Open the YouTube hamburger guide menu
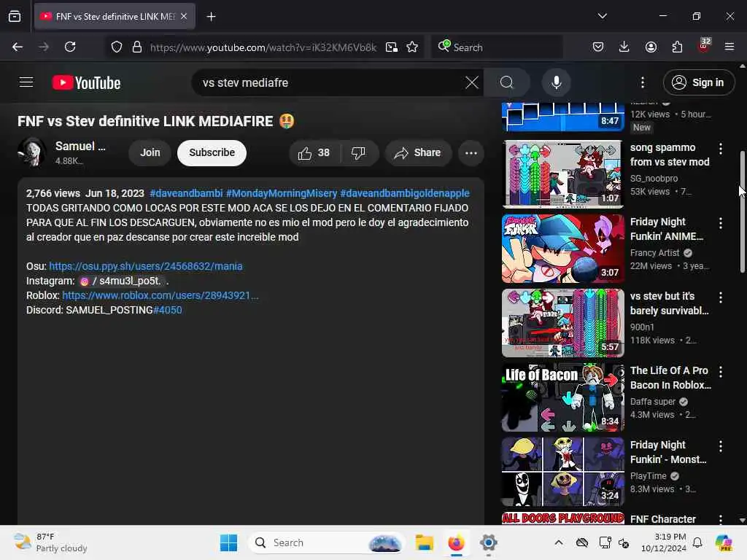Viewport: 747px width, 560px height. click(x=26, y=82)
